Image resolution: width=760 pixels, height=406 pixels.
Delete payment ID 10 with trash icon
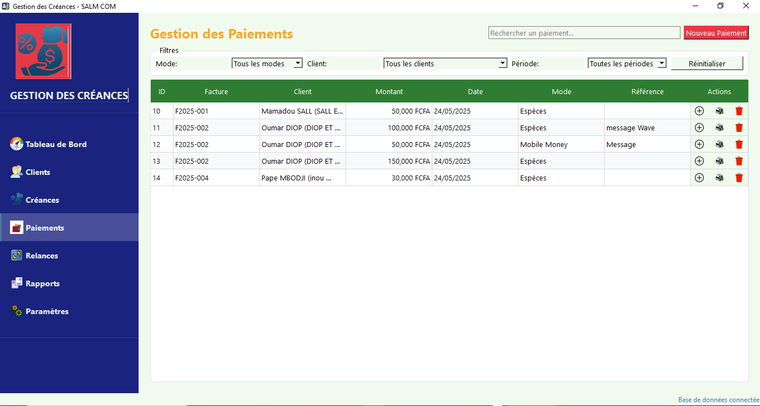(739, 111)
